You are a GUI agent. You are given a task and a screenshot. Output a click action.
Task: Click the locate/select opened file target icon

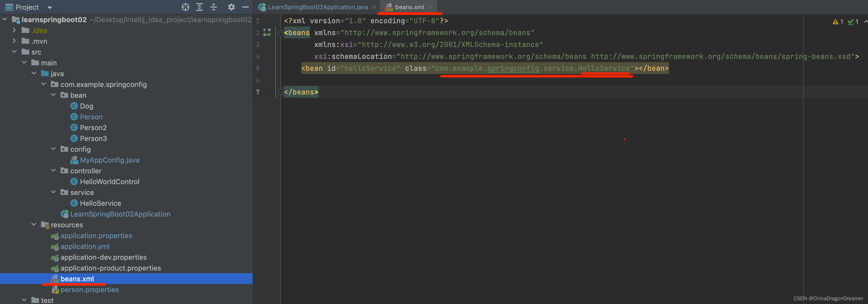point(185,7)
